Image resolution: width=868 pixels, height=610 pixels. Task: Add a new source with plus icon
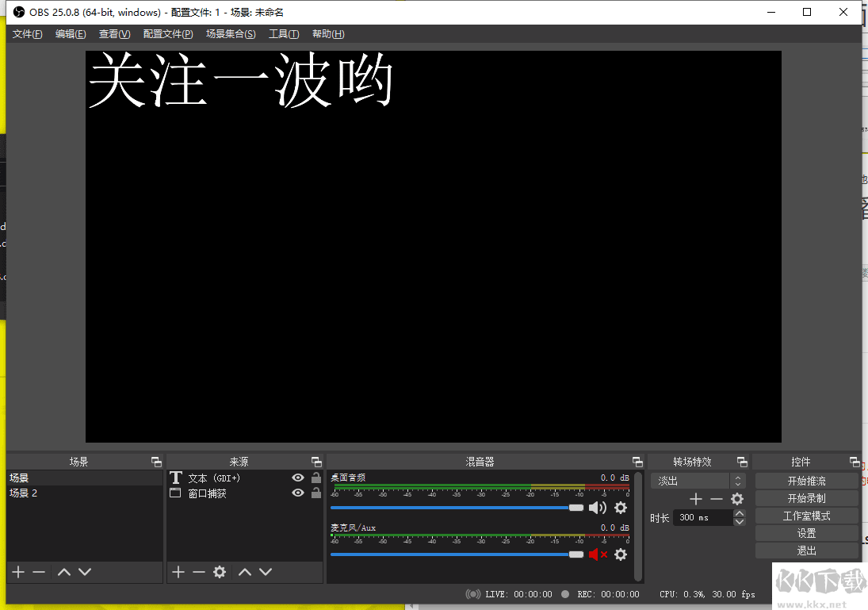(178, 572)
